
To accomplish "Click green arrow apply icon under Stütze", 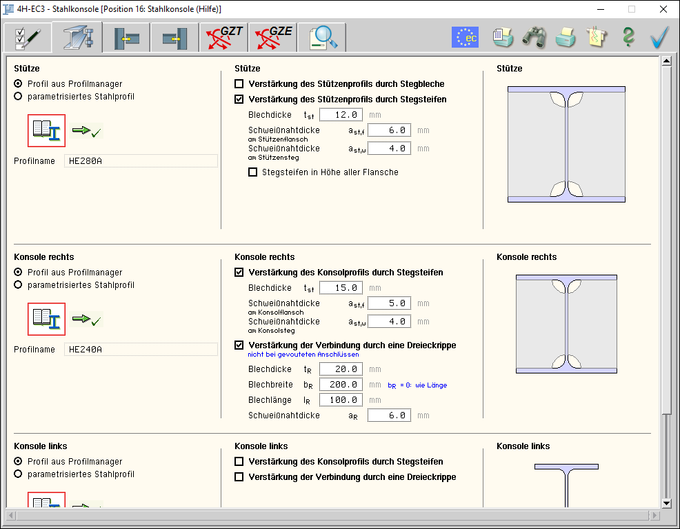I will (88, 130).
